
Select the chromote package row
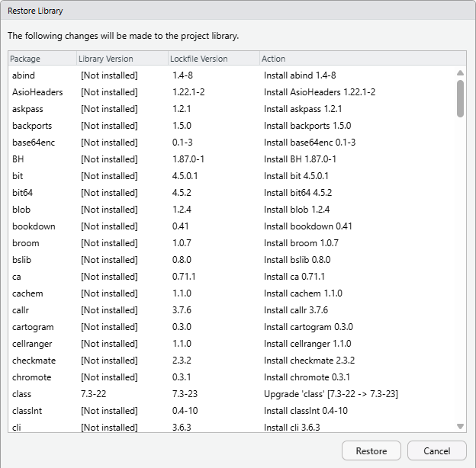pyautogui.click(x=34, y=377)
